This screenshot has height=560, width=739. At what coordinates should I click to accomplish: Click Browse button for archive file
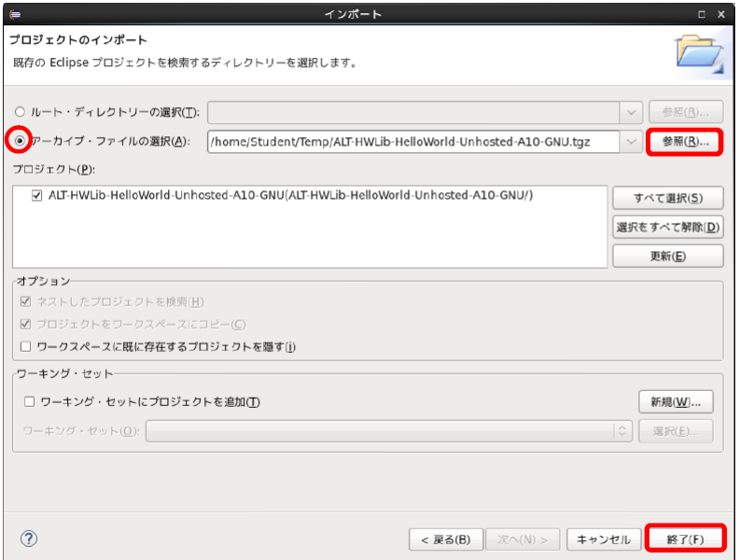click(685, 141)
